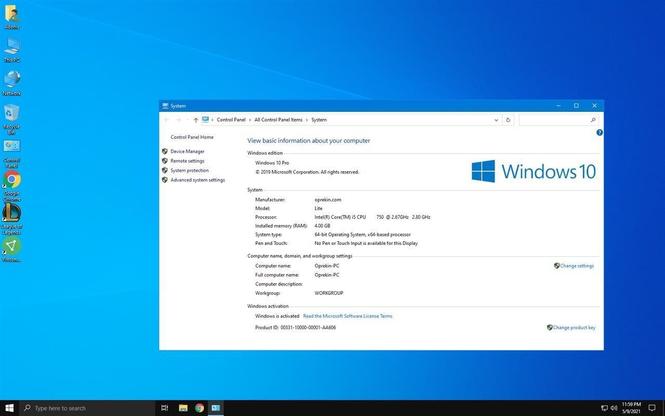The width and height of the screenshot is (665, 416).
Task: Click the Device Manager shield icon
Action: pos(165,151)
